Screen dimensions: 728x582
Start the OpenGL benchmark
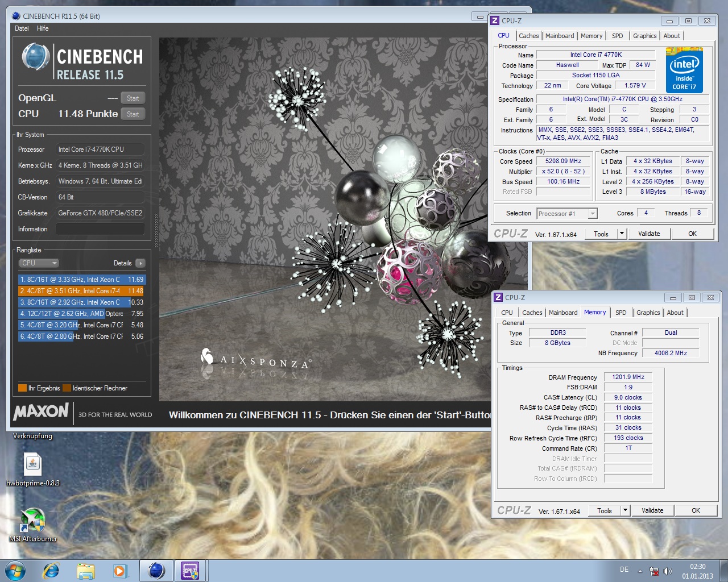coord(133,98)
